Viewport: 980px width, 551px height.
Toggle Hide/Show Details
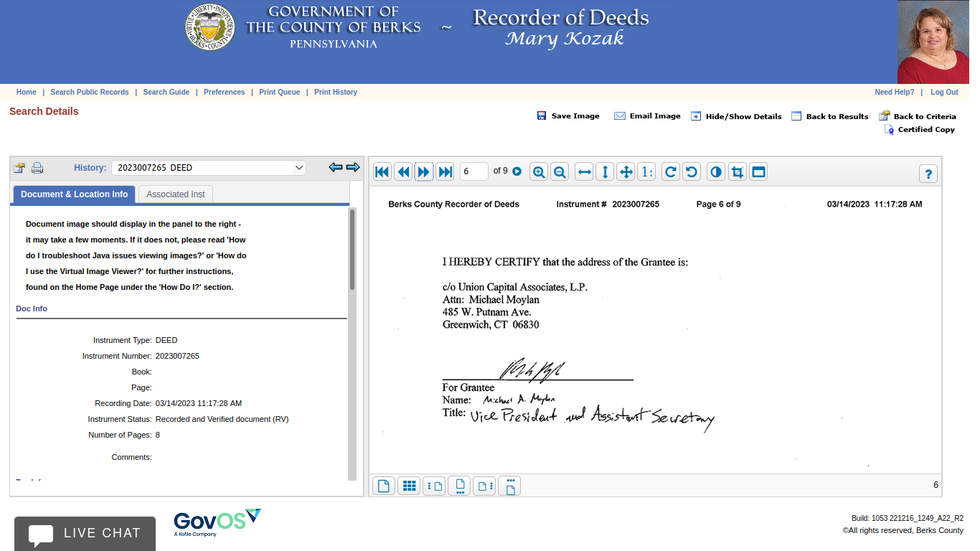click(737, 116)
